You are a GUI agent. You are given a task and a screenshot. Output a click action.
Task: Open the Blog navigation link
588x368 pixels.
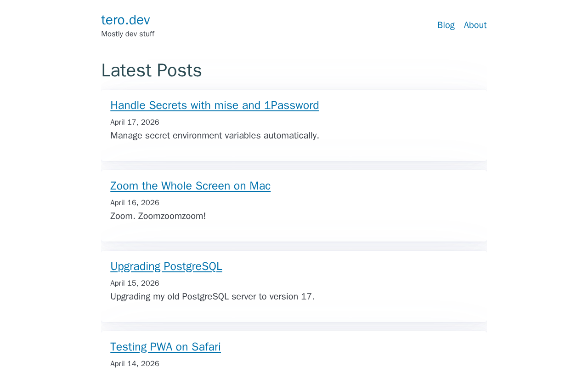click(446, 25)
